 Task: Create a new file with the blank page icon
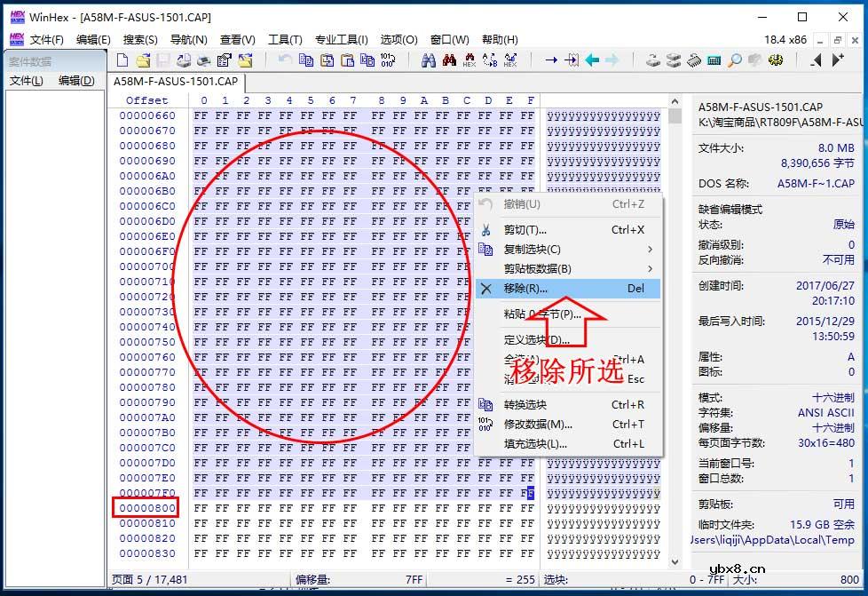[x=122, y=60]
